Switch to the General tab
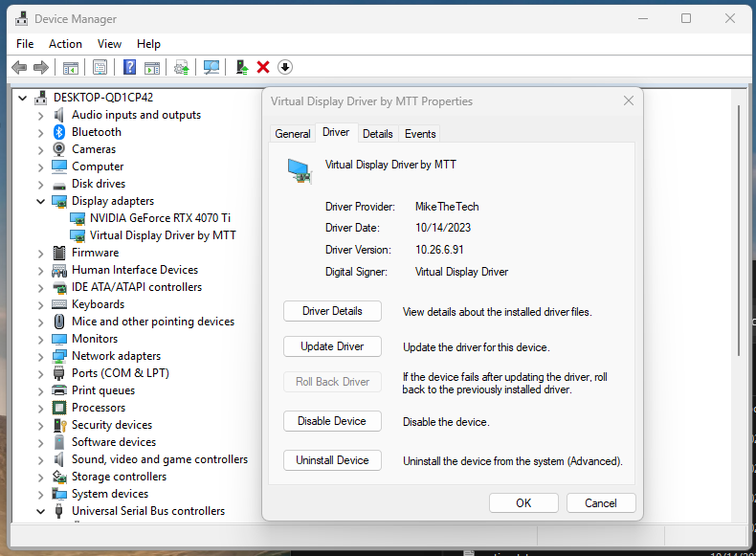Viewport: 756px width, 556px height. click(293, 134)
